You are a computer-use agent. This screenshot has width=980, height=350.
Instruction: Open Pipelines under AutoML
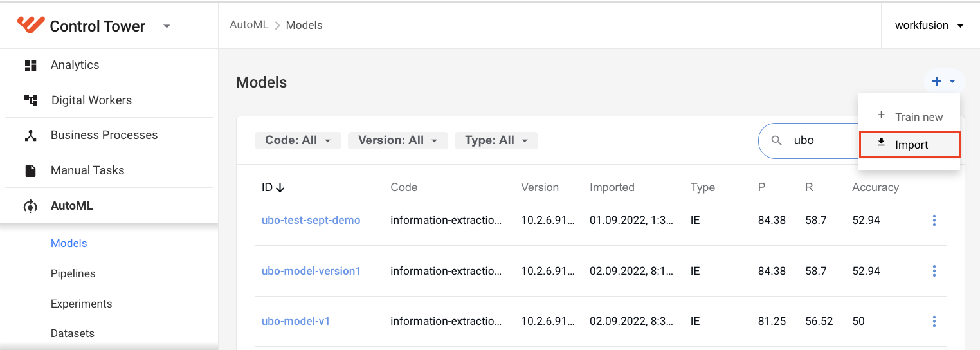point(73,273)
